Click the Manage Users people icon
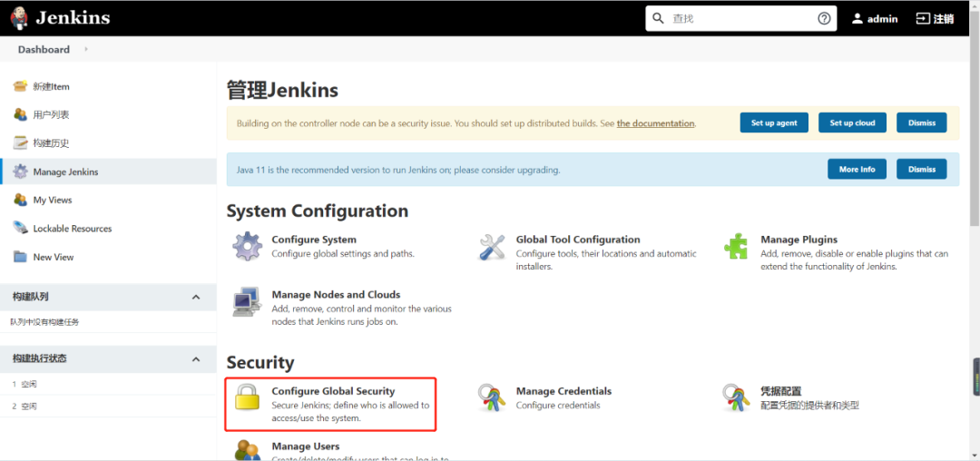Viewport: 980px width, 461px height. click(248, 450)
